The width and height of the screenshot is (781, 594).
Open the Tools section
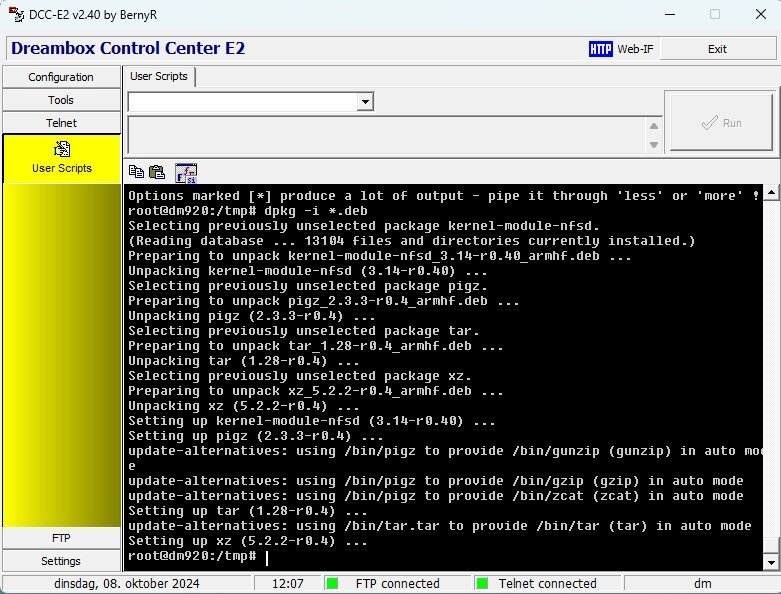[x=61, y=100]
